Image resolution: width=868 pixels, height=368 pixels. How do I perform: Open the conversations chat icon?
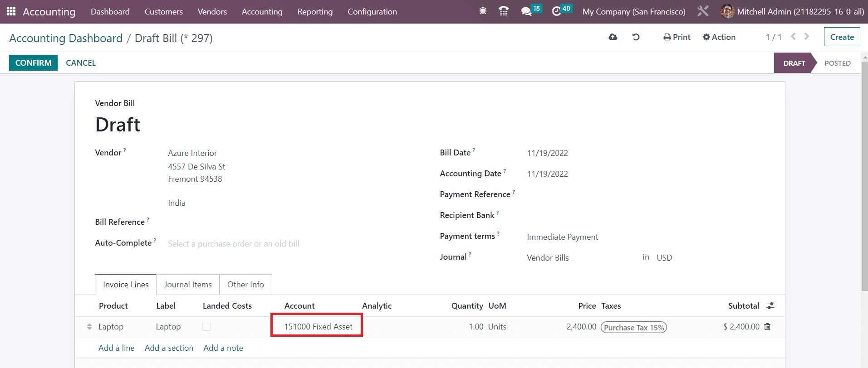pos(526,11)
